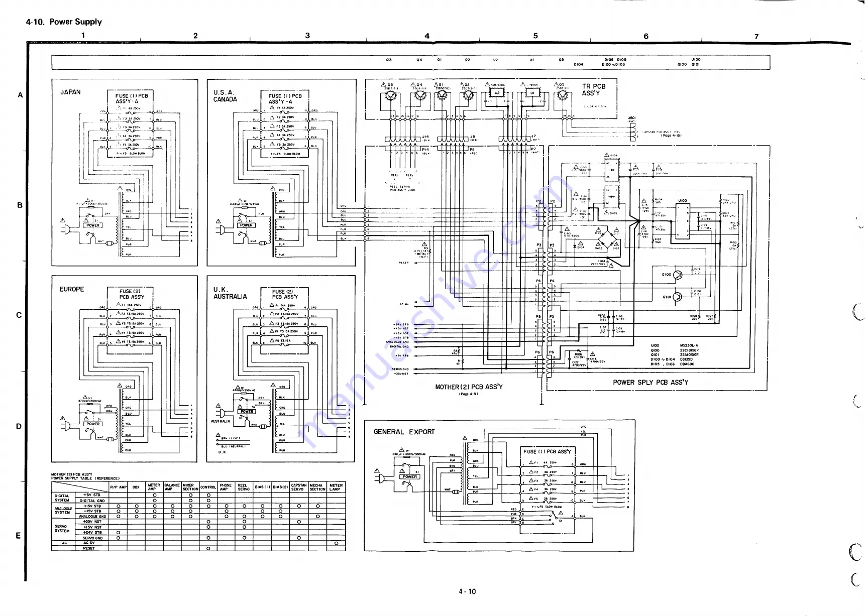This screenshot has width=865, height=616.
Task: Click 'FUSE (1) PCB ASS'Y' in GENERAL EXPORT box
Action: [547, 451]
